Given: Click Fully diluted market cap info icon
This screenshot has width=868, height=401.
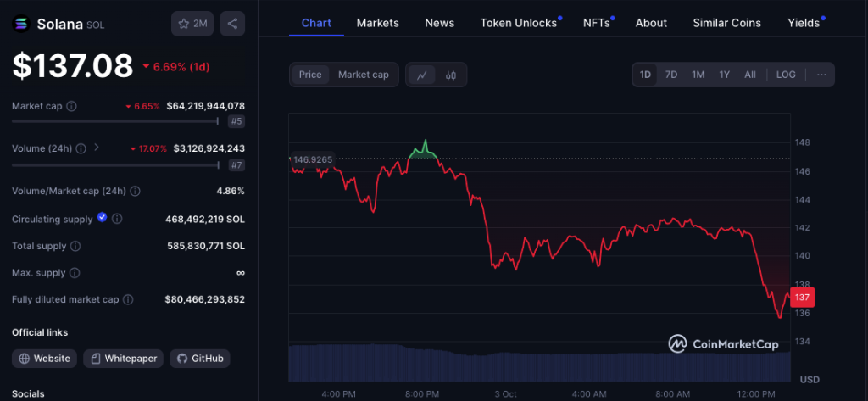Looking at the screenshot, I should coord(128,300).
